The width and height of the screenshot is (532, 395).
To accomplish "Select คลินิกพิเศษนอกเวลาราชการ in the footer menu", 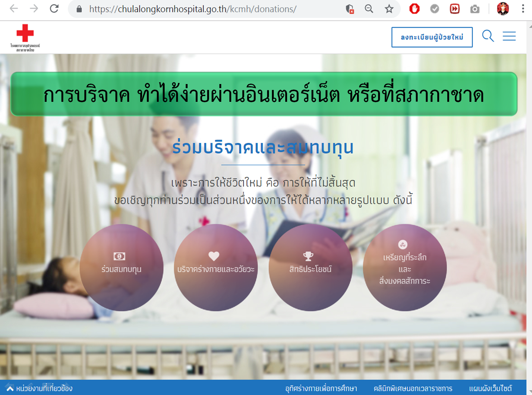I will [413, 388].
